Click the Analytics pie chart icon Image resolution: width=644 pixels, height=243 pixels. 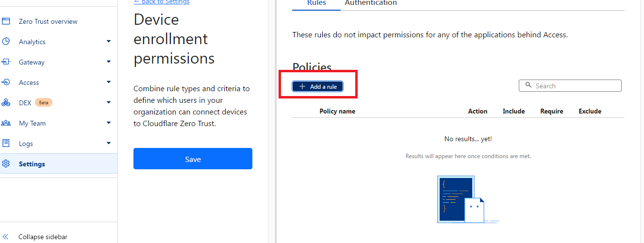(6, 42)
